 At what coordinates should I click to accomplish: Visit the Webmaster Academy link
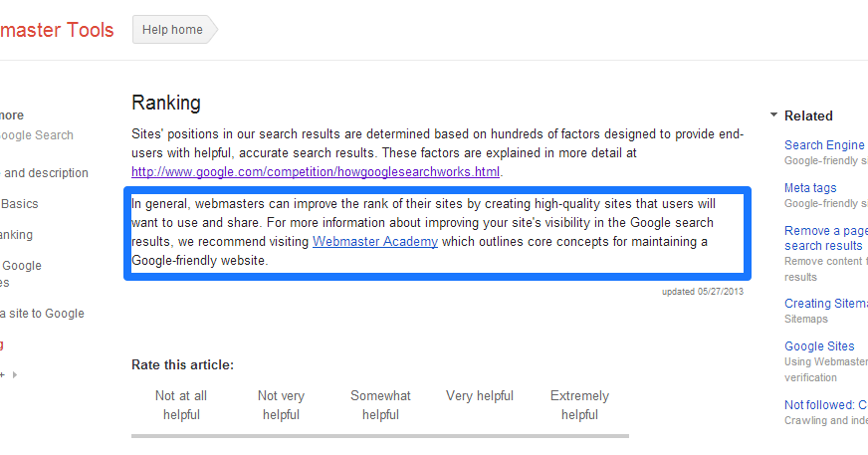point(375,241)
